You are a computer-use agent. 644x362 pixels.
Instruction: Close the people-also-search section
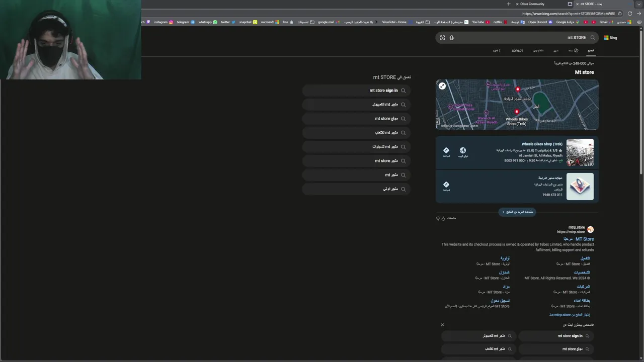tap(442, 325)
